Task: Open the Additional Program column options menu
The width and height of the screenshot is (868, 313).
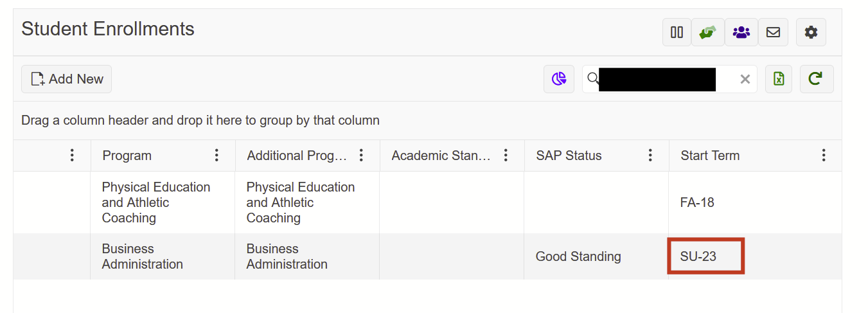Action: (x=361, y=156)
